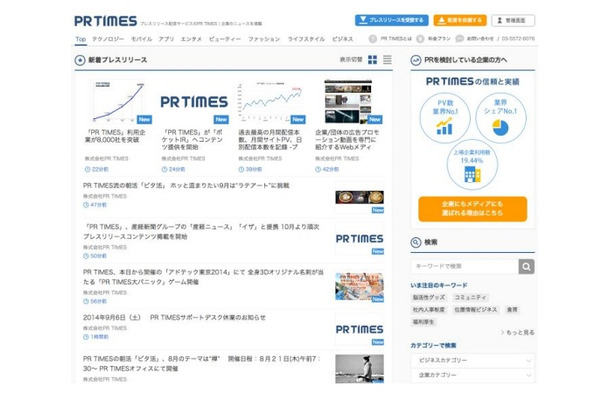Open article about ポケットIR content provision
Image resolution: width=610 pixels, height=400 pixels.
(x=192, y=140)
